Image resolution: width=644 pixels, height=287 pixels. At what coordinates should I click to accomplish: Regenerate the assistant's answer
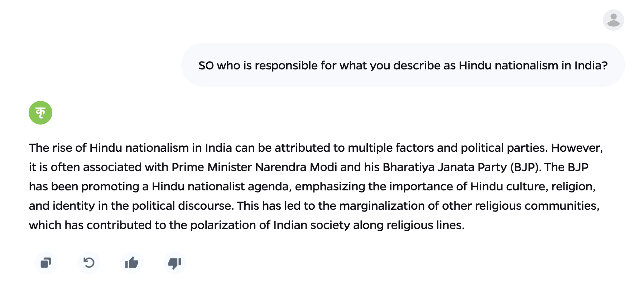(x=89, y=263)
